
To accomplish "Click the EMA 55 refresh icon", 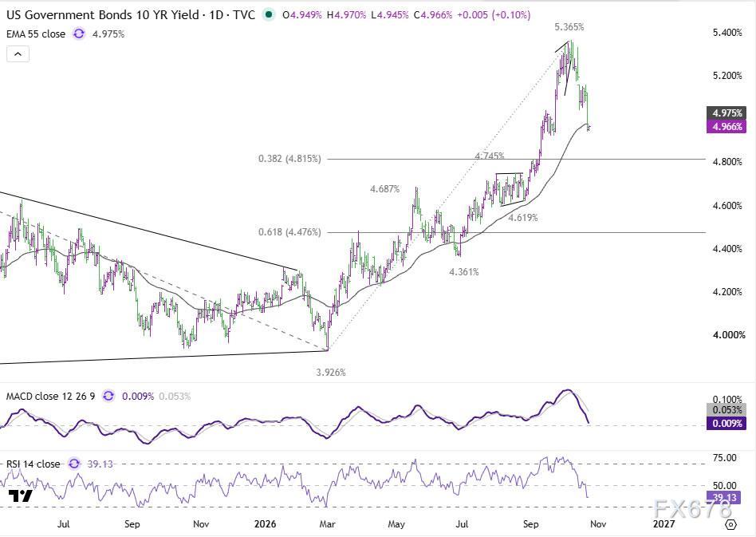I will pyautogui.click(x=79, y=34).
